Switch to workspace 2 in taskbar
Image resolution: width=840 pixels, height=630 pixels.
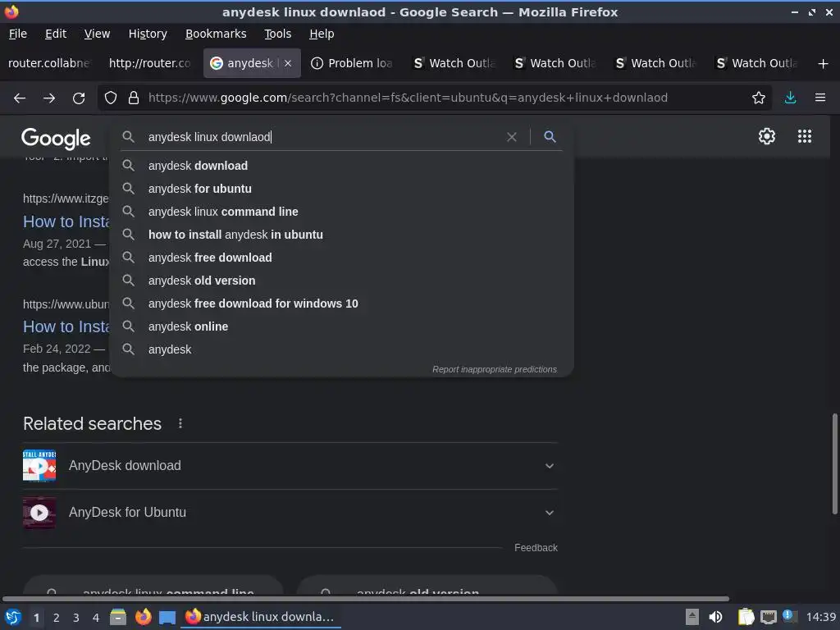[57, 618]
